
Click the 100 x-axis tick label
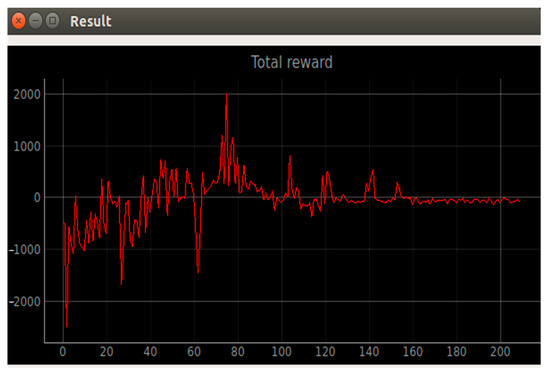pyautogui.click(x=282, y=351)
